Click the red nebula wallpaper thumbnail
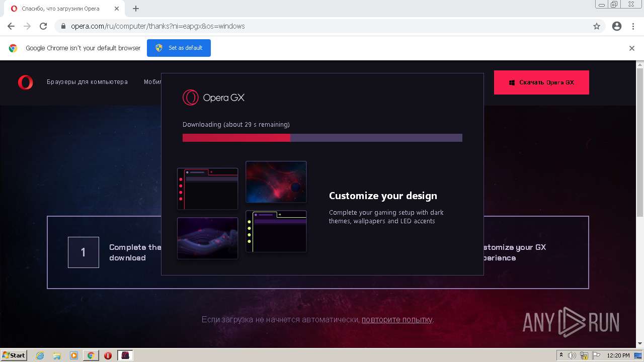644x362 pixels. [276, 182]
